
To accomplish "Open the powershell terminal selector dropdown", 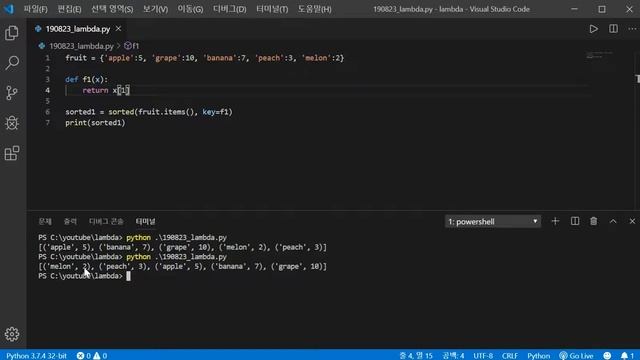I will tap(493, 222).
